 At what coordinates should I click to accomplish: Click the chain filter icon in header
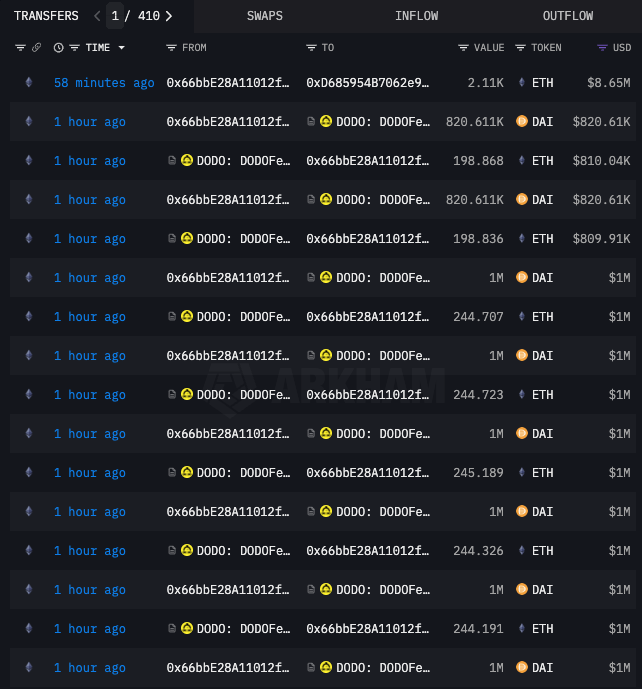click(20, 48)
